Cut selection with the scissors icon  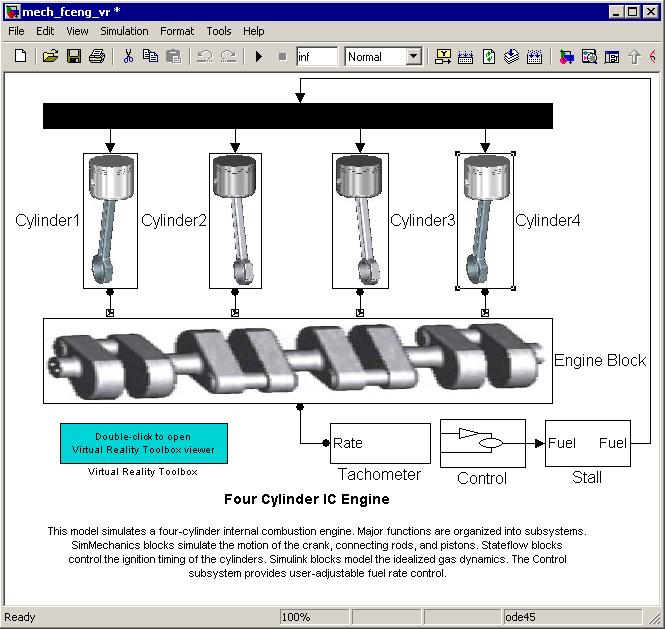point(128,56)
